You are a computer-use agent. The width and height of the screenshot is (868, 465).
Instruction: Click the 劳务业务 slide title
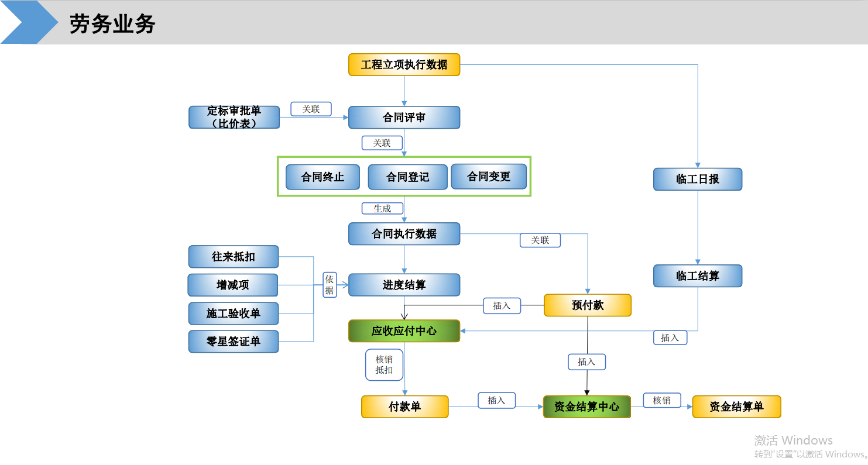click(x=112, y=24)
